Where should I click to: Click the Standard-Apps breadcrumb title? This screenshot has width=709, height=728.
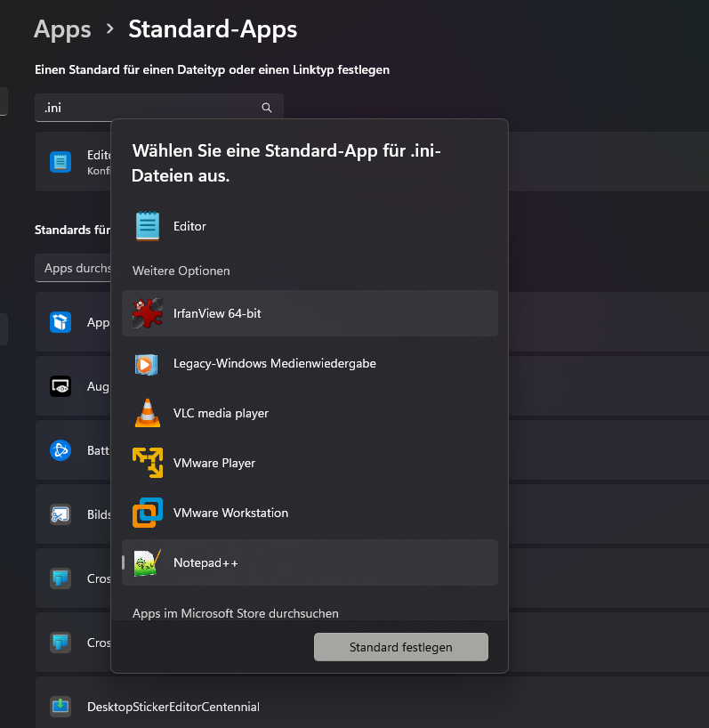pos(213,29)
